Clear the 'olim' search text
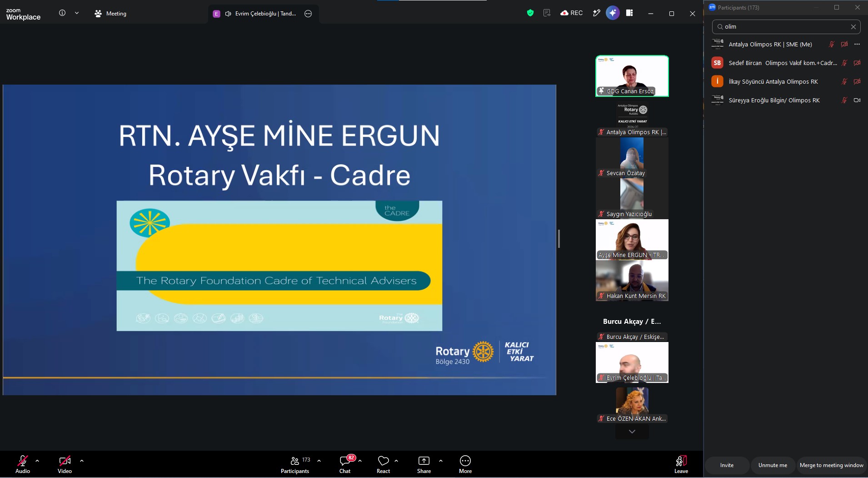 click(853, 27)
